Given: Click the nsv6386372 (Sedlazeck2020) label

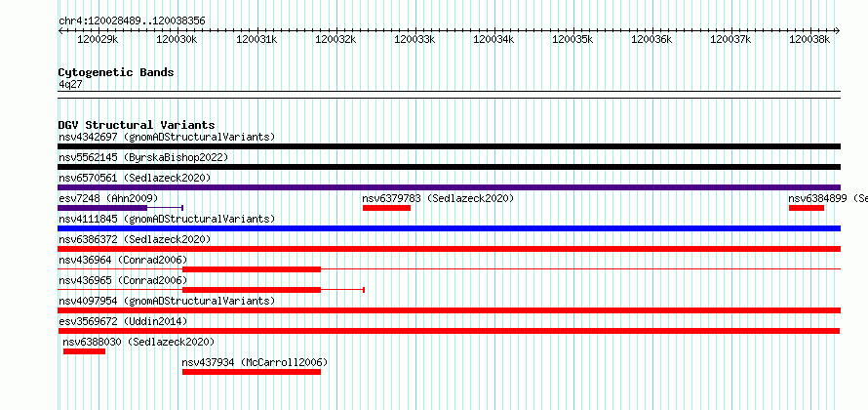Looking at the screenshot, I should [135, 239].
